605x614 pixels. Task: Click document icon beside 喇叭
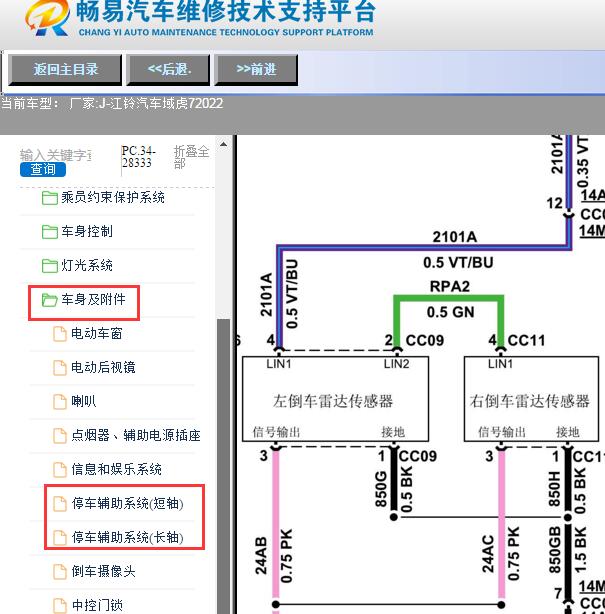[x=60, y=402]
